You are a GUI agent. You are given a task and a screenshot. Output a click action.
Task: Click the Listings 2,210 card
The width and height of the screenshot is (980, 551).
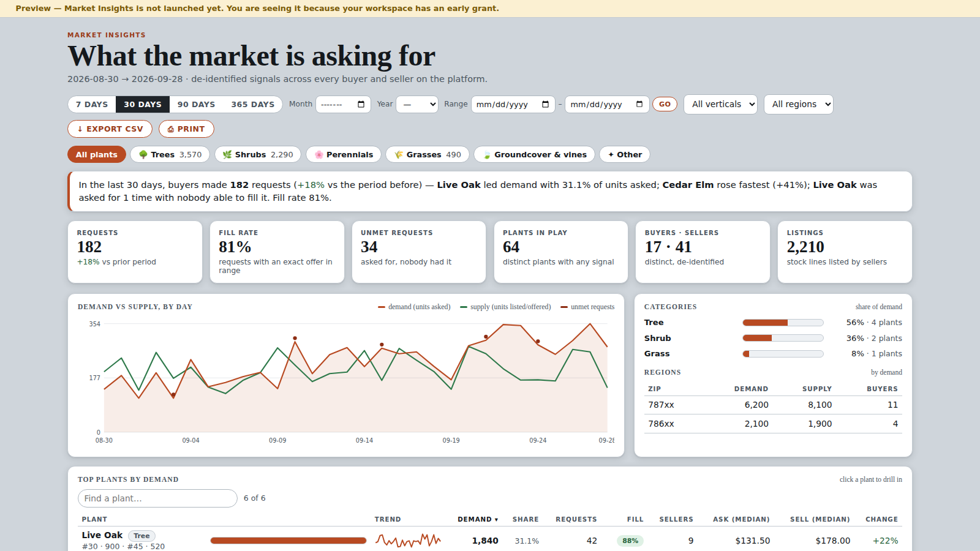[x=845, y=252]
